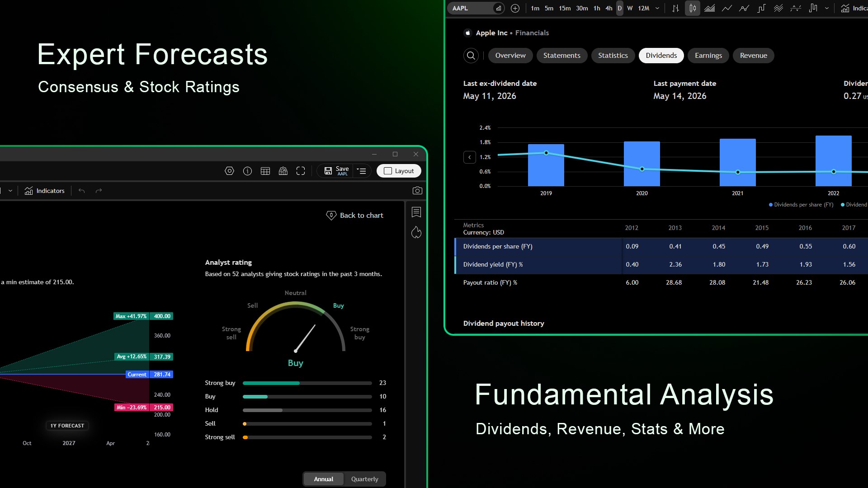Image resolution: width=868 pixels, height=488 pixels.
Task: Switch forecast to Quarterly
Action: [364, 479]
